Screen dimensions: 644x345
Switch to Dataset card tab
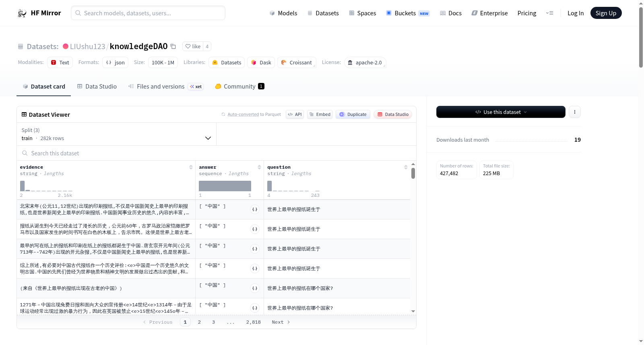pos(43,86)
